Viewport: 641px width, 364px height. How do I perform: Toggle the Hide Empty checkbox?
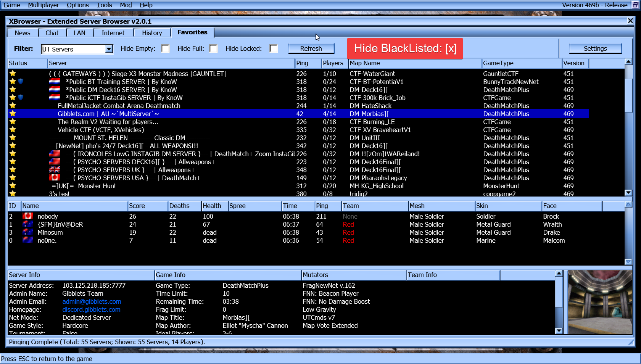pos(165,48)
